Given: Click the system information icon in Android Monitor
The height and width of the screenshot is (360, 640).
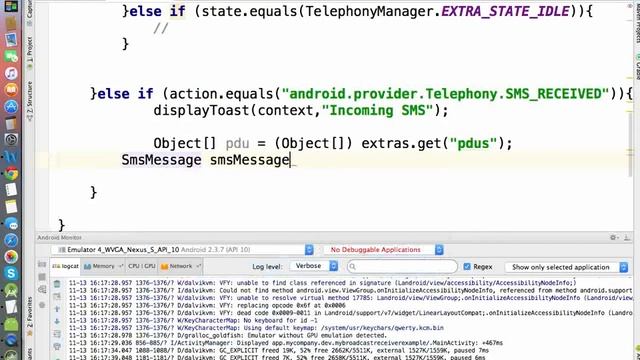Looking at the screenshot, I should click(x=42, y=290).
